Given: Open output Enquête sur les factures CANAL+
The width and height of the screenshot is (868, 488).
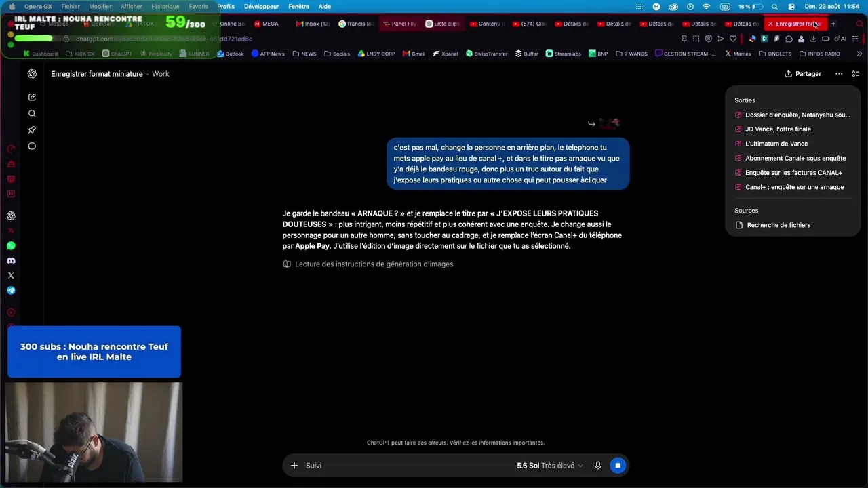Looking at the screenshot, I should point(793,173).
